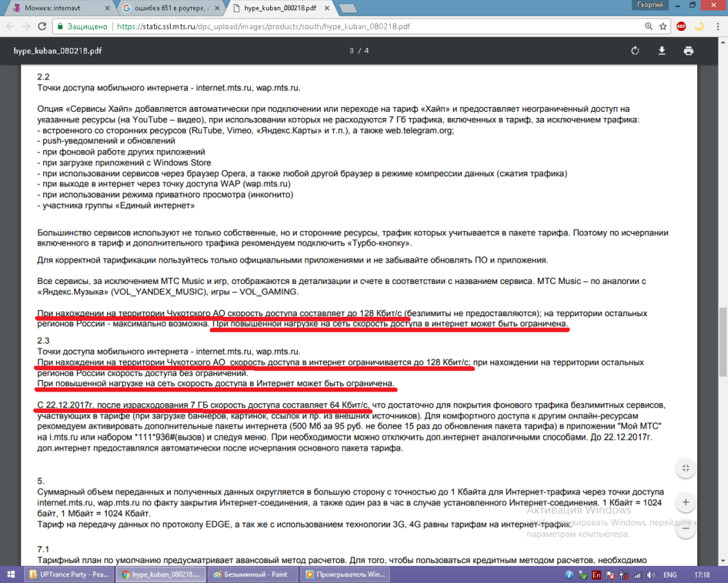728x583 pixels.
Task: Click scrollbar down arrow
Action: point(723,561)
